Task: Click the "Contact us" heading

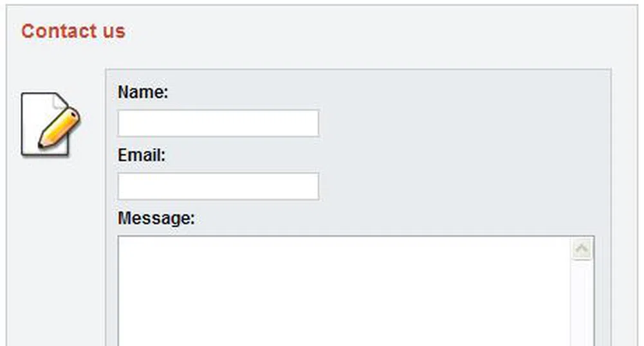Action: click(x=73, y=32)
